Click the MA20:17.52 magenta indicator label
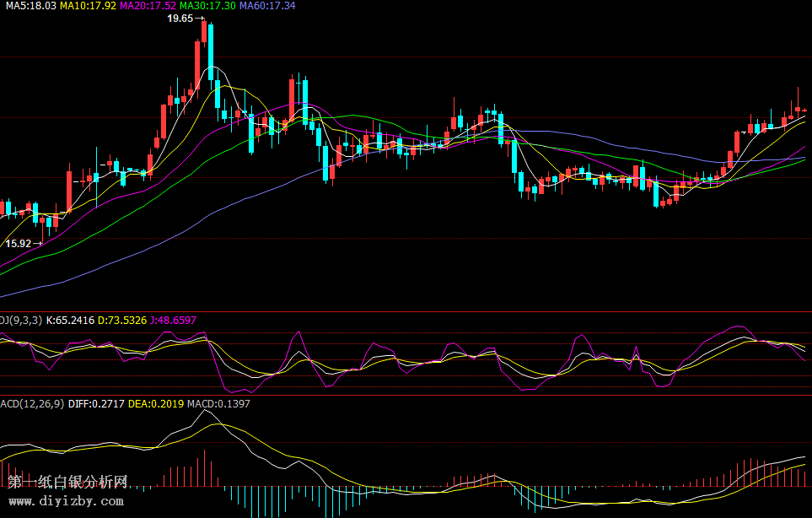This screenshot has width=812, height=518. pos(148,6)
